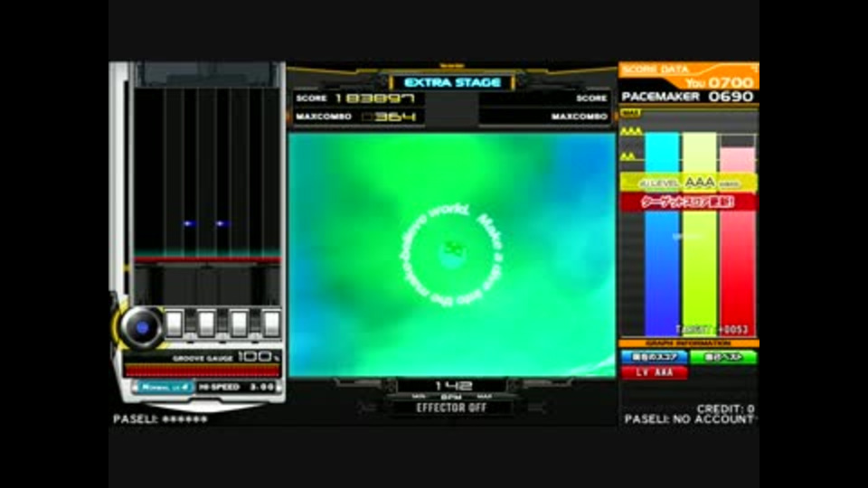The height and width of the screenshot is (488, 868).
Task: Click the green best score legend button
Action: (x=723, y=358)
